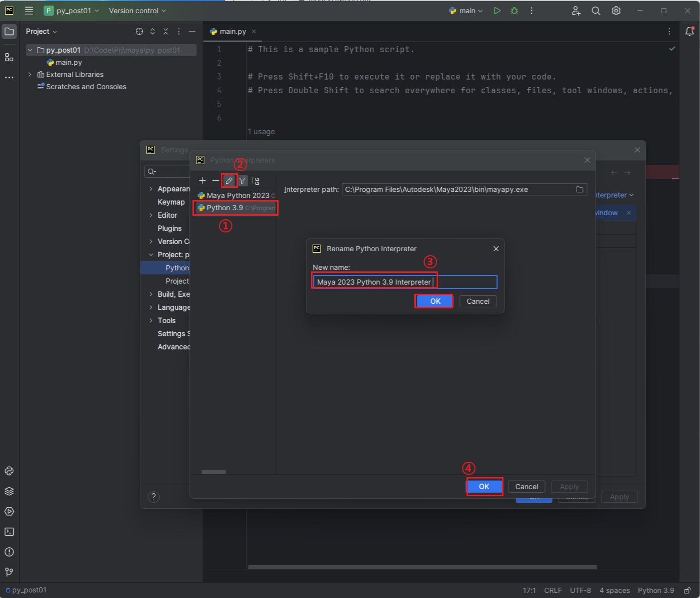
Task: Collapse all in Project panel
Action: [166, 31]
